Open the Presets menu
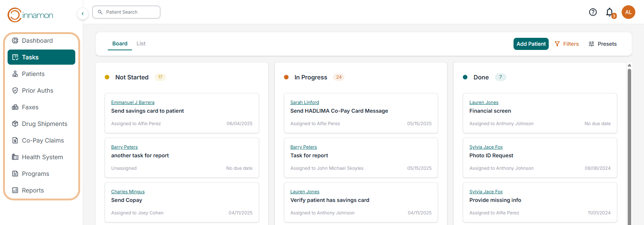 602,44
